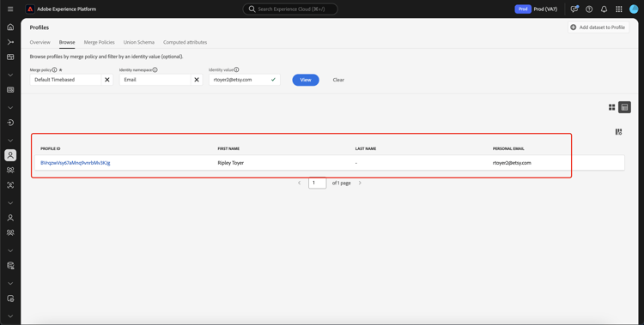Screen dimensions: 644x325
Task: Show Identity value info tooltip icon
Action: coord(236,69)
